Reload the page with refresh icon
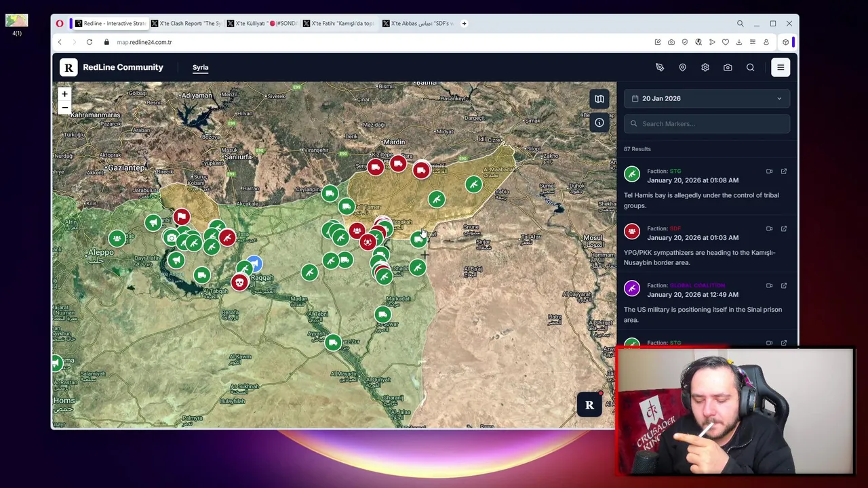 (x=90, y=42)
